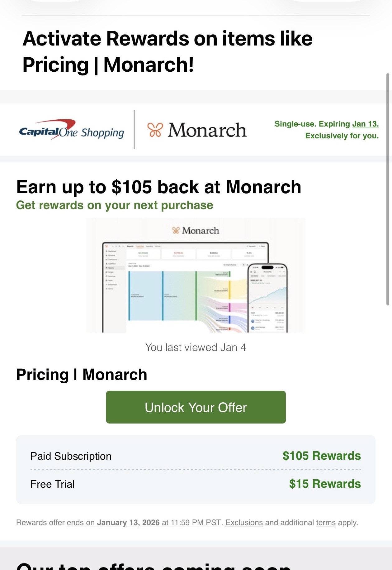Tap the Monarch butterfly logo icon in header
The image size is (392, 570).
tap(155, 130)
